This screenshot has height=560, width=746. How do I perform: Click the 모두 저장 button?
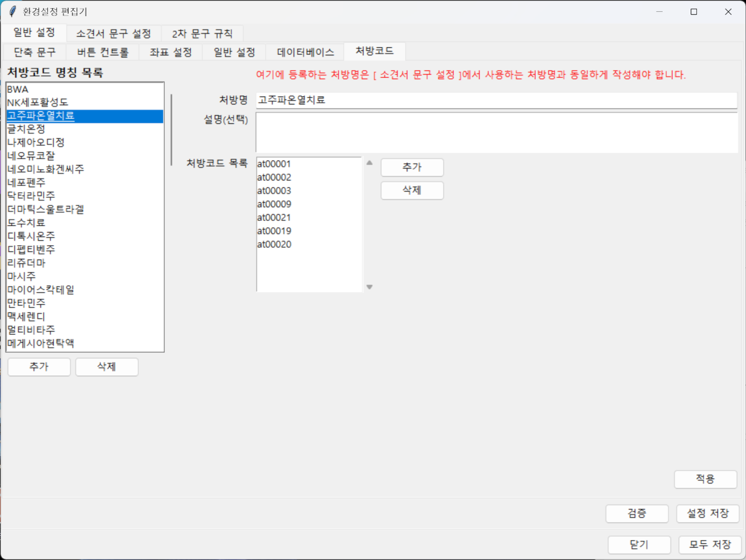click(710, 544)
